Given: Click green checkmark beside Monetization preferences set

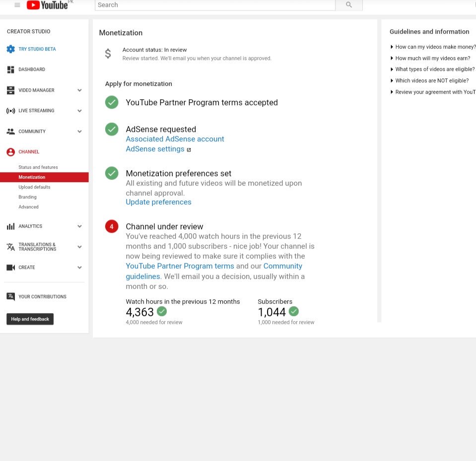Looking at the screenshot, I should [x=112, y=173].
